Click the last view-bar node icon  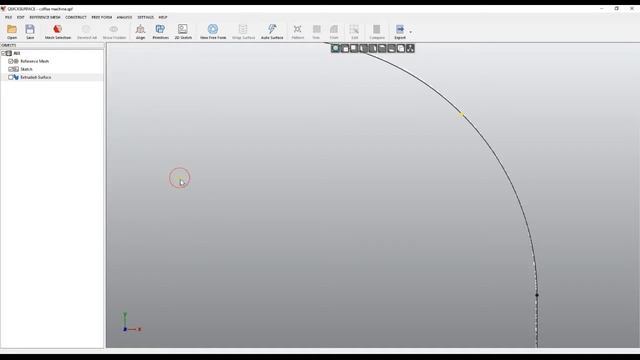tap(410, 49)
